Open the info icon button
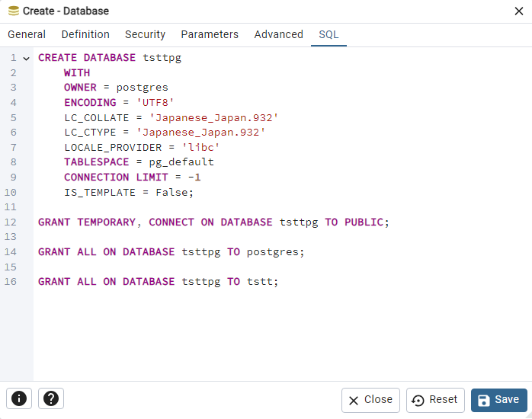532x419 pixels. (19, 398)
